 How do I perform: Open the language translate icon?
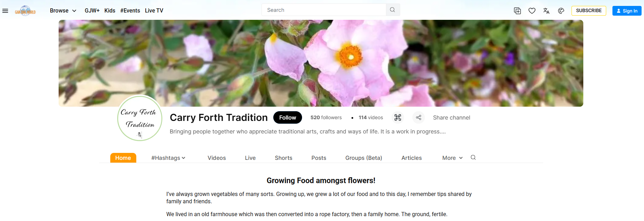(547, 11)
